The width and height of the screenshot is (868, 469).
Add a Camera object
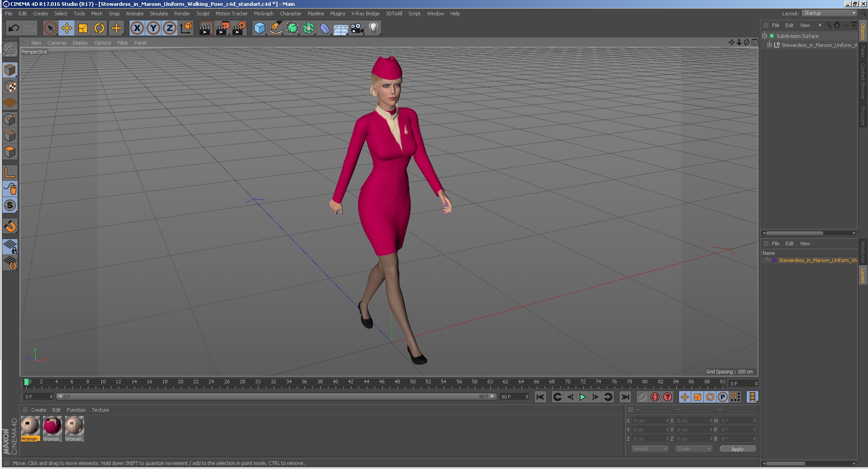click(x=357, y=28)
